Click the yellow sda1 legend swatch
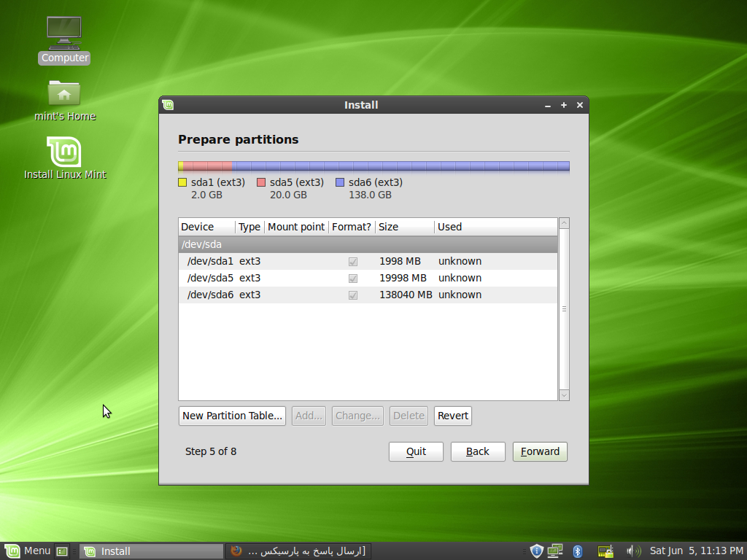The height and width of the screenshot is (560, 747). [182, 182]
